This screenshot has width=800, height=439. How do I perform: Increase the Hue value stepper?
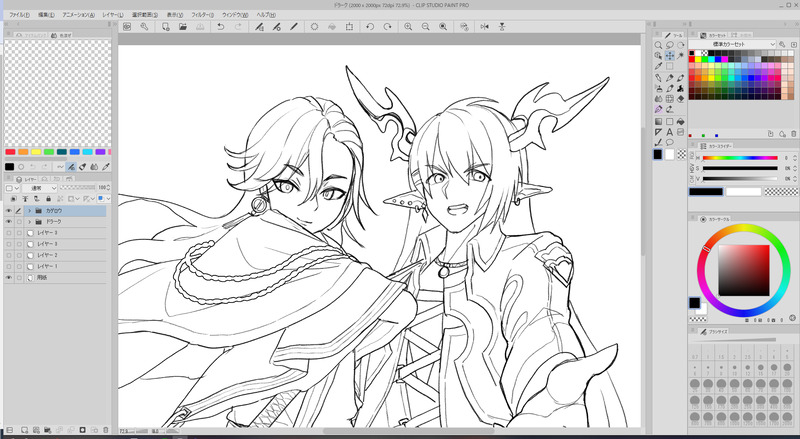795,156
